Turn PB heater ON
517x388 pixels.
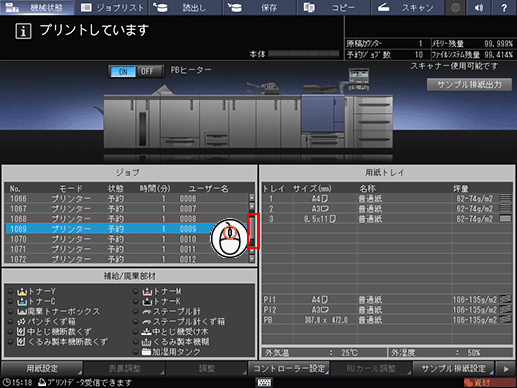click(123, 72)
